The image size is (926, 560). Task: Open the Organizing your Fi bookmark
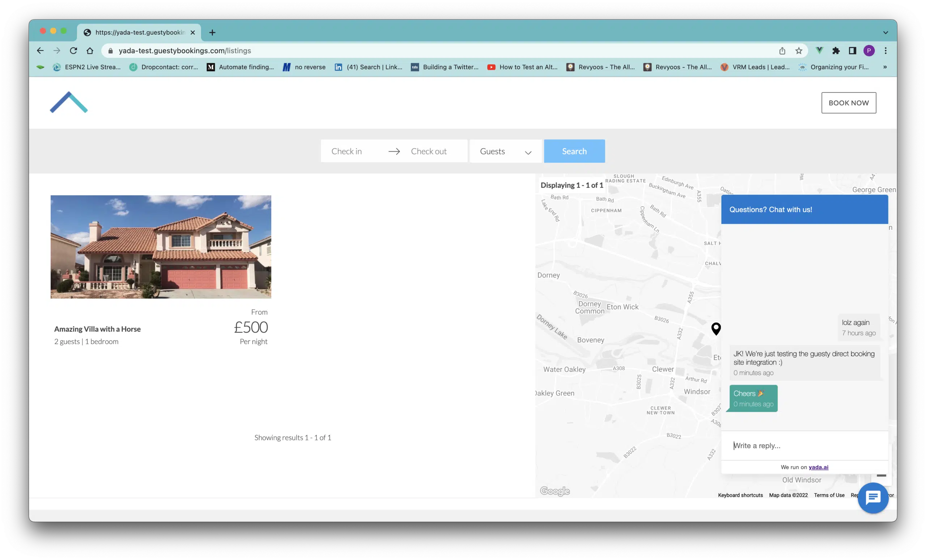click(x=834, y=67)
